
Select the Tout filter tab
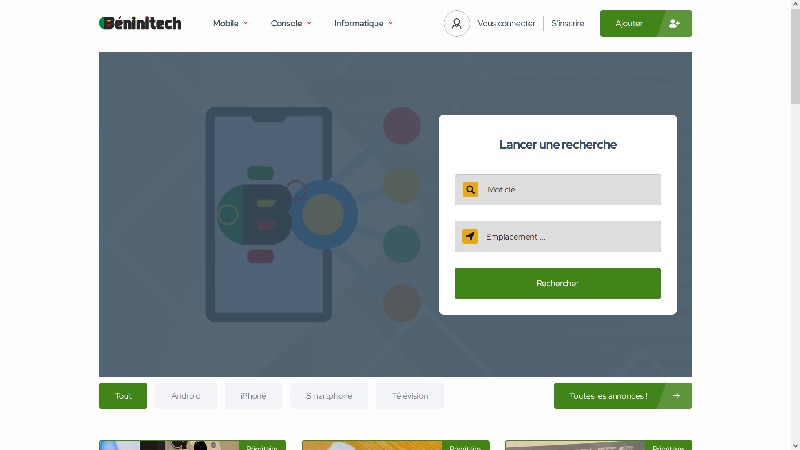coord(123,396)
